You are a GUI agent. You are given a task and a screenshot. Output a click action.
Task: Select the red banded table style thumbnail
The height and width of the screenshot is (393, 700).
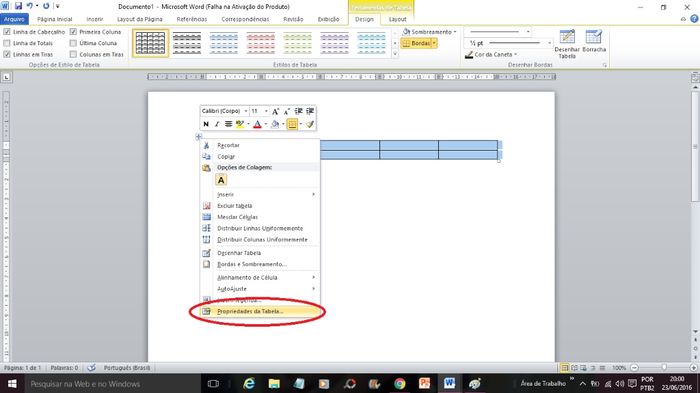click(x=261, y=43)
